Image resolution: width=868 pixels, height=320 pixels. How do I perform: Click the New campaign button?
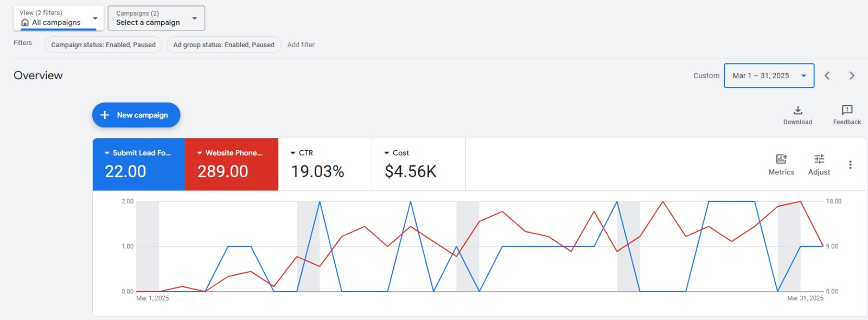pyautogui.click(x=136, y=115)
